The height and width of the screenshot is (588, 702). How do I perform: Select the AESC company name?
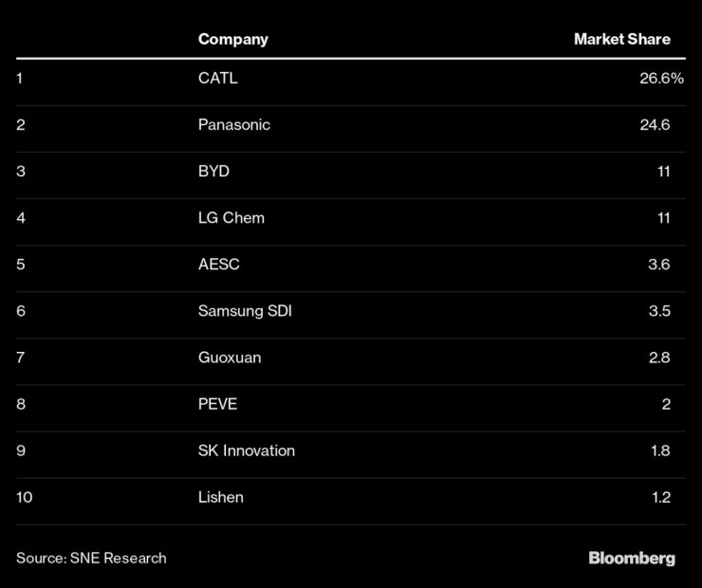pos(218,265)
